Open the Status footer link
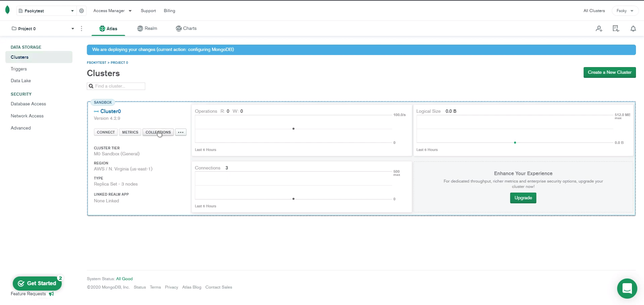 [140, 287]
